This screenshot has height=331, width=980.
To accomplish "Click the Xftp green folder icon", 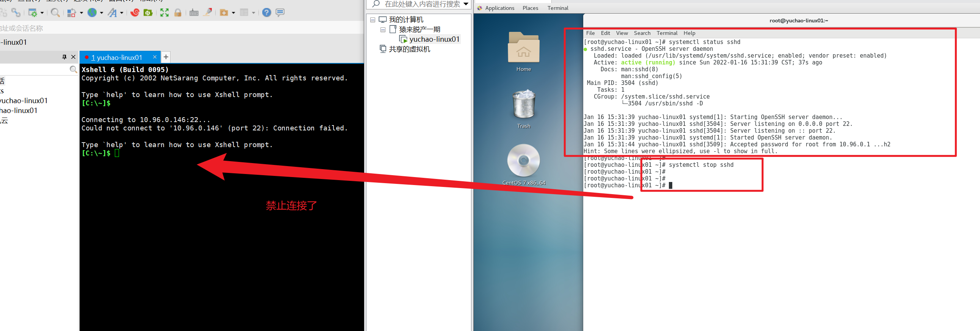I will tap(148, 13).
